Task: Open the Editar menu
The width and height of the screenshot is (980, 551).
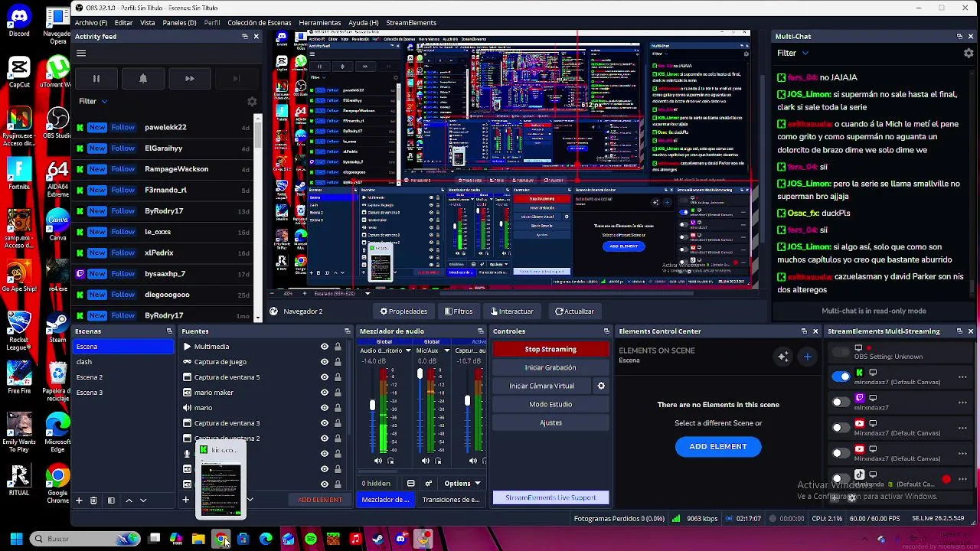Action: click(123, 23)
